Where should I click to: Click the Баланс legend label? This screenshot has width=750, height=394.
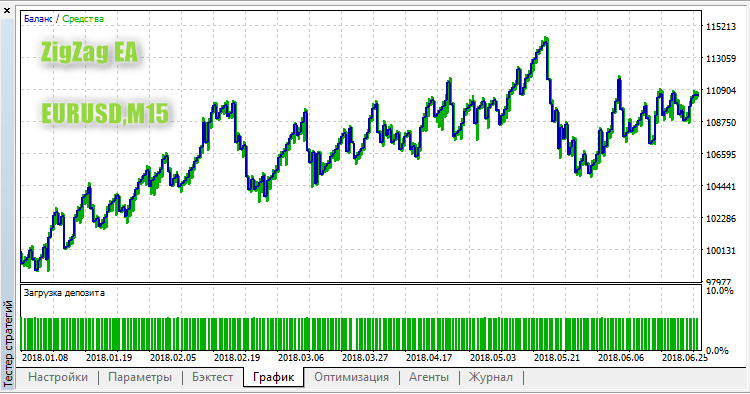tap(38, 19)
